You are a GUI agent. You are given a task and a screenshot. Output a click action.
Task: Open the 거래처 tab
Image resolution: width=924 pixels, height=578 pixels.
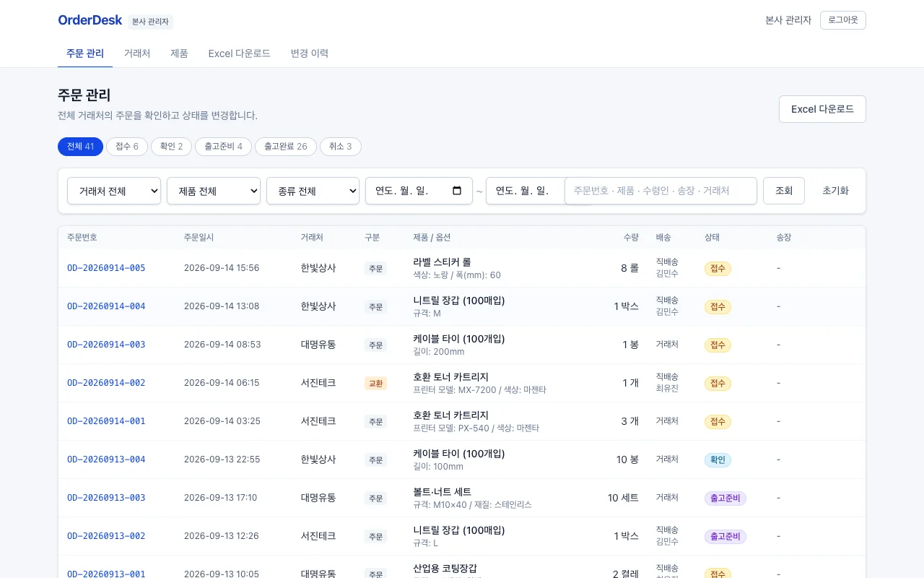137,53
